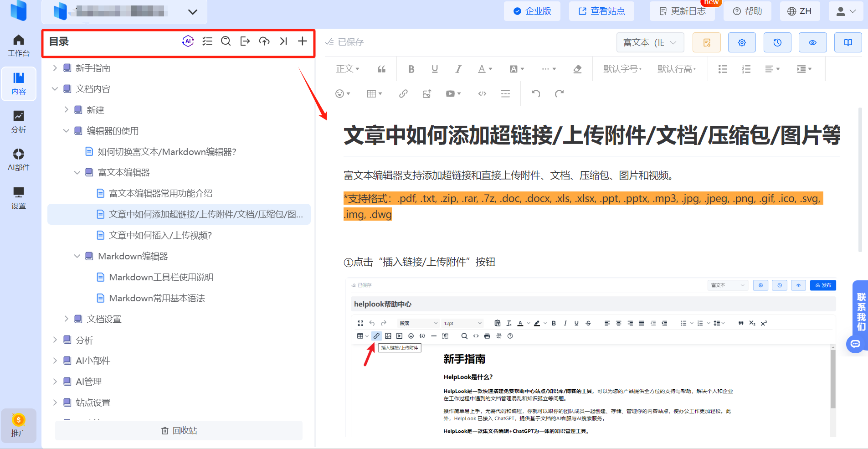Open article 富文本编辑器常用功能介绍
Screen dimensions: 868x449
[x=161, y=193]
